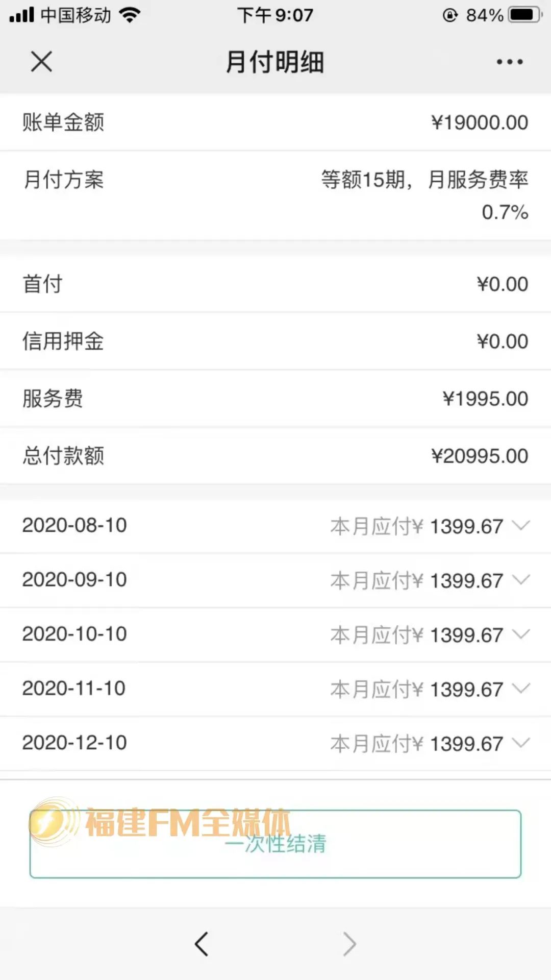The width and height of the screenshot is (551, 980).
Task: Tap the 月付方案 plan row
Action: click(275, 195)
